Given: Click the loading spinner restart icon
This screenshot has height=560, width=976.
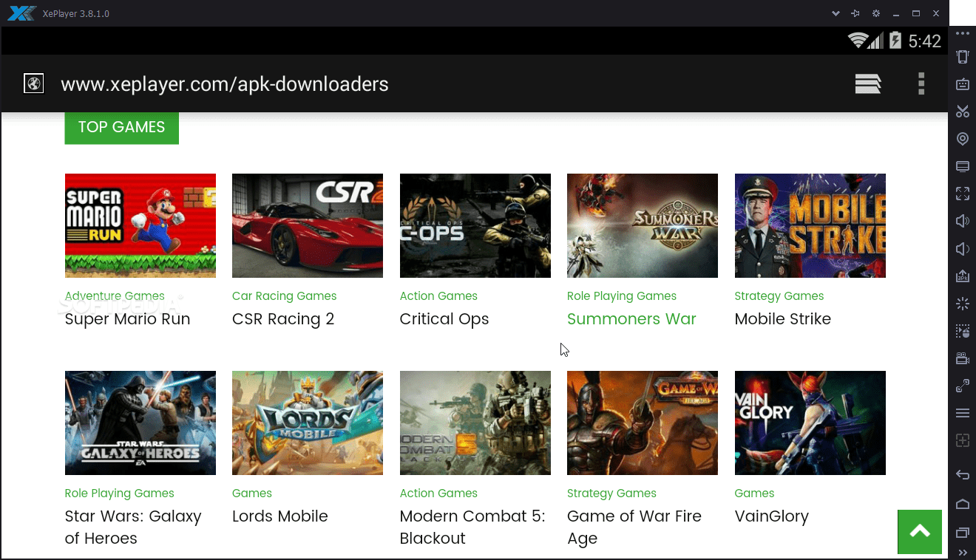Looking at the screenshot, I should [x=962, y=303].
